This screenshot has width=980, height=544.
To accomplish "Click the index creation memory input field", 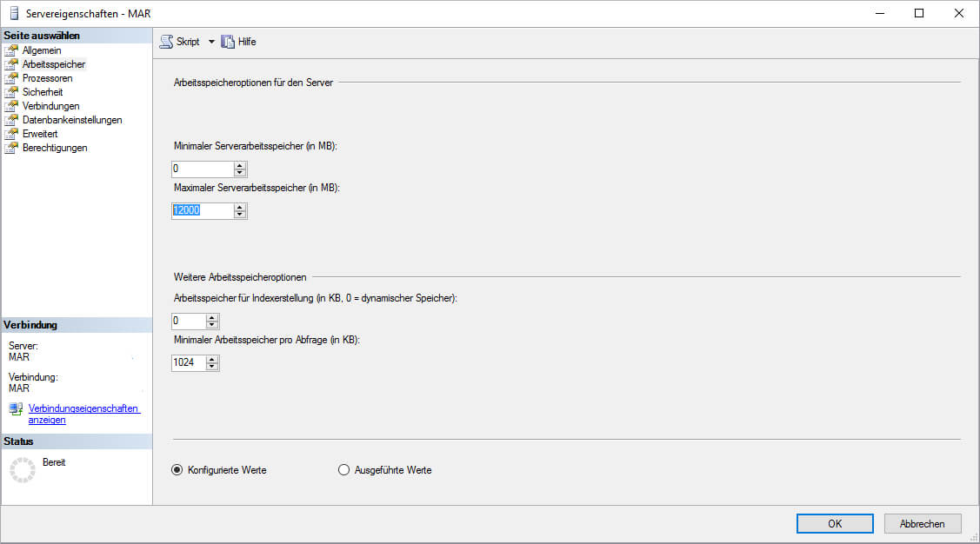I will click(x=189, y=322).
